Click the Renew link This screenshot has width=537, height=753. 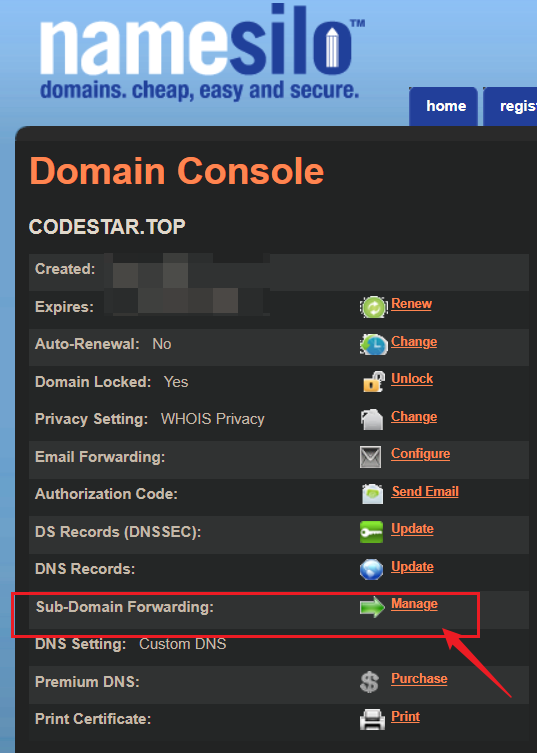pyautogui.click(x=411, y=304)
